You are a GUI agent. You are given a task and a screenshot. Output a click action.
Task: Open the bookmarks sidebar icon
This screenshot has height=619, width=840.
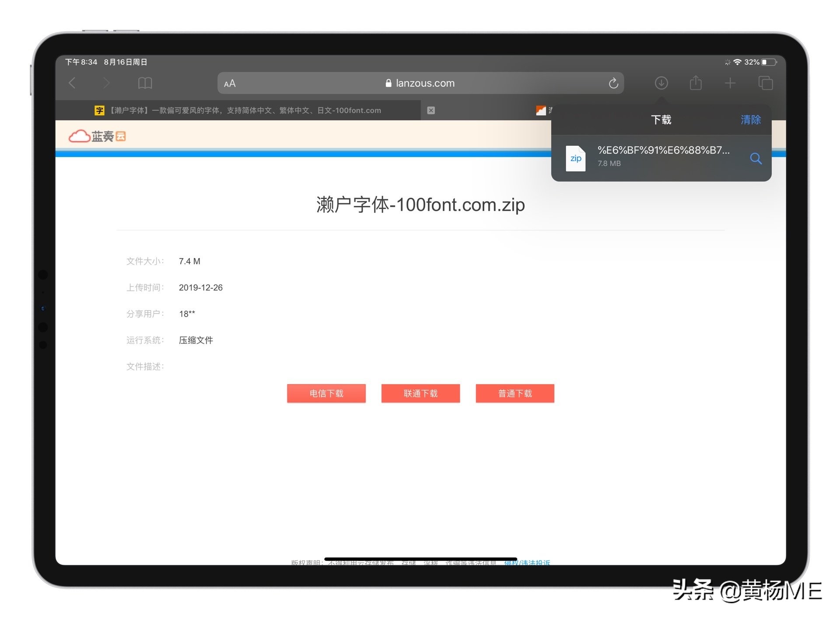(145, 83)
